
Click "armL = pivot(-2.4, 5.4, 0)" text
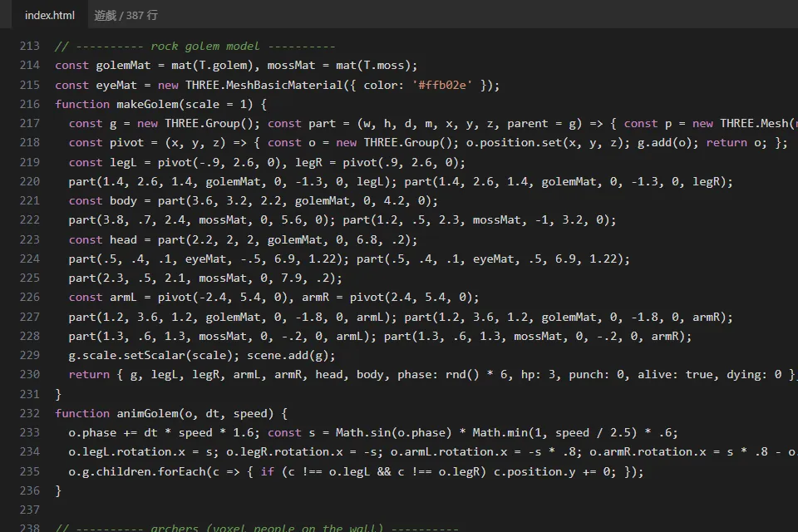pos(201,298)
